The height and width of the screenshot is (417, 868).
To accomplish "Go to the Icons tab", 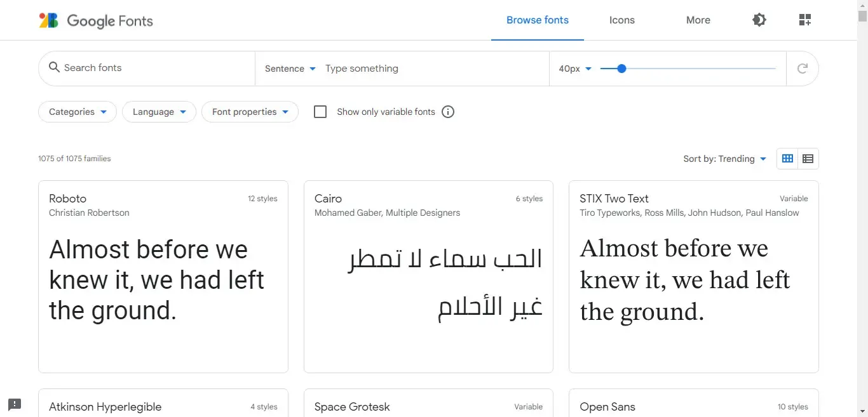I will click(622, 20).
